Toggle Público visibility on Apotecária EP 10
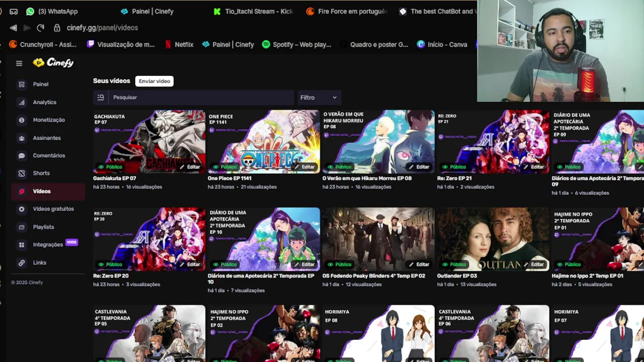The height and width of the screenshot is (362, 644). point(225,264)
